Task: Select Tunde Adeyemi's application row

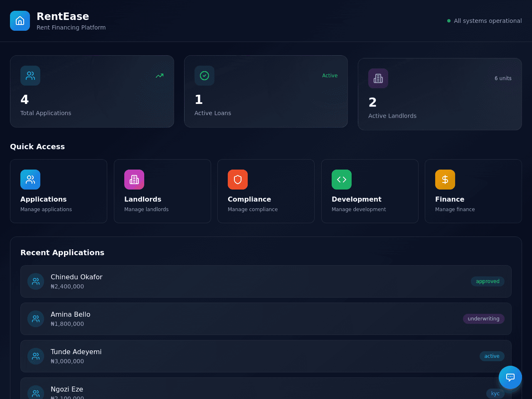Action: point(266,356)
